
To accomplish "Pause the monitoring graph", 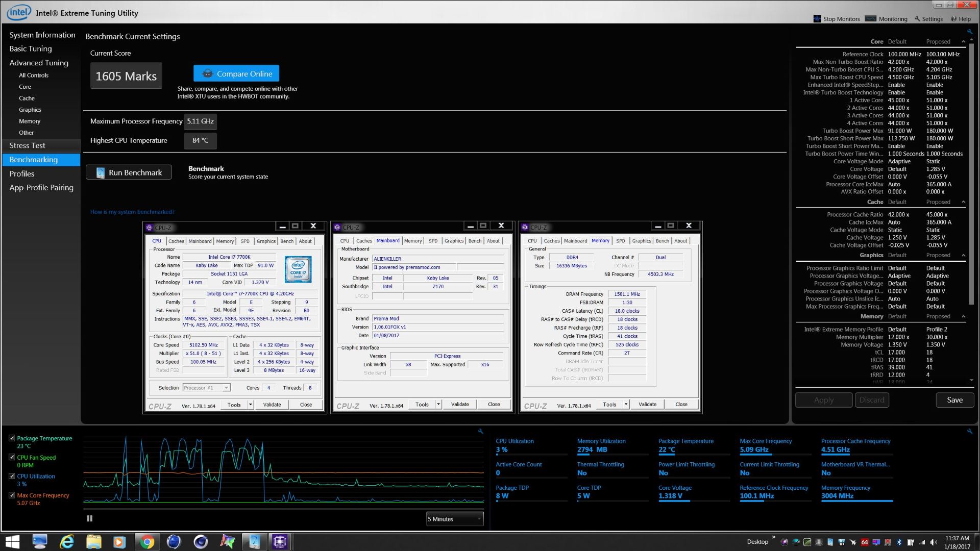I will 90,518.
